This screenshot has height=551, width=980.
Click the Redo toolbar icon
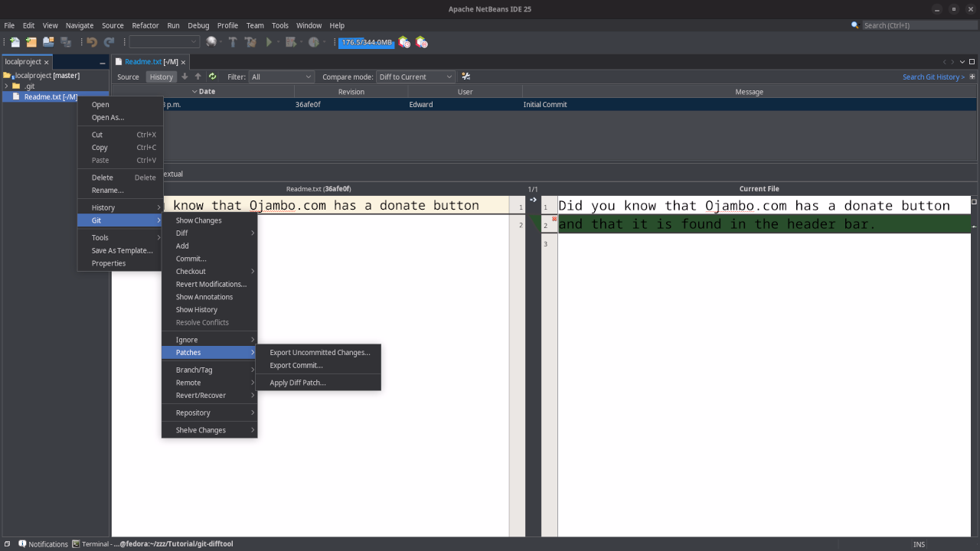pos(109,42)
